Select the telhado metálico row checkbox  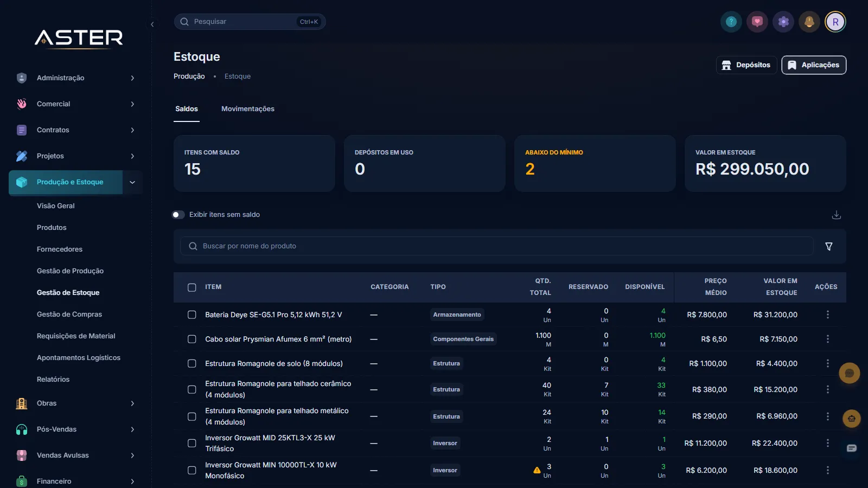coord(192,416)
